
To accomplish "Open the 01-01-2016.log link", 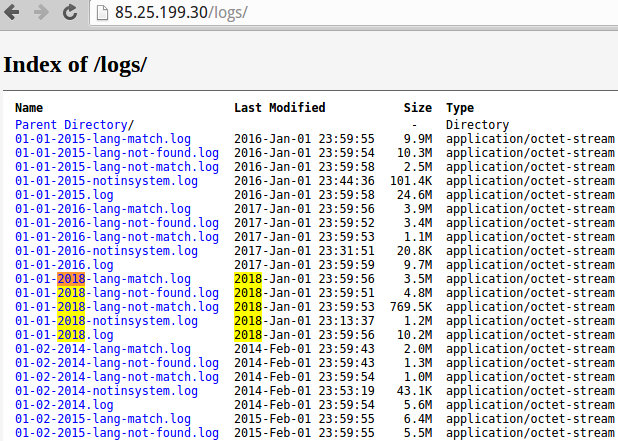I will coord(64,265).
